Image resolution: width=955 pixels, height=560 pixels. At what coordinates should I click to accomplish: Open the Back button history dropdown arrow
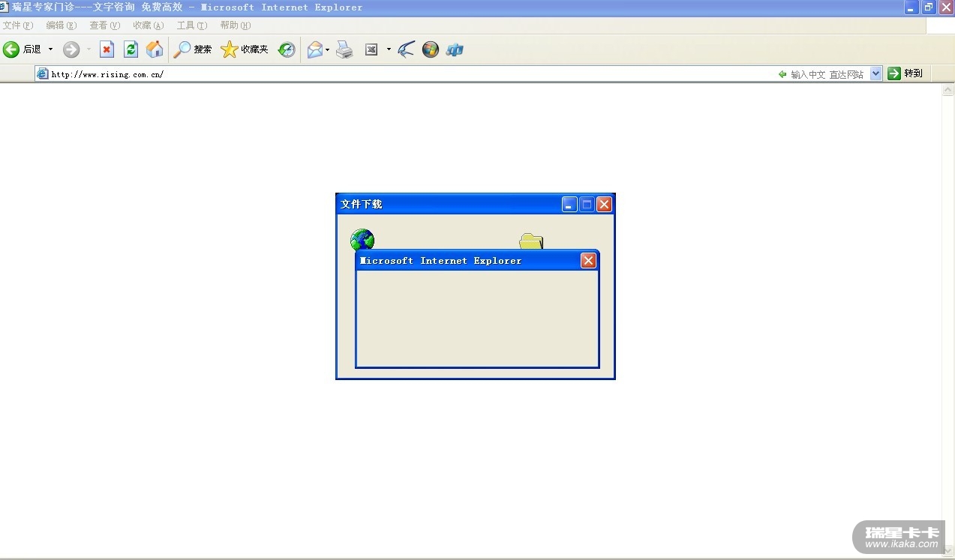click(50, 49)
